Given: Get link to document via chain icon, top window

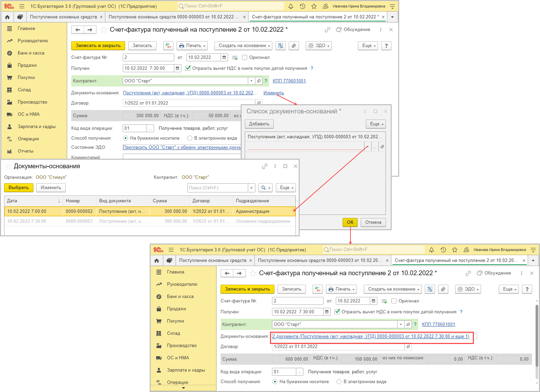Looking at the screenshot, I should (327, 30).
